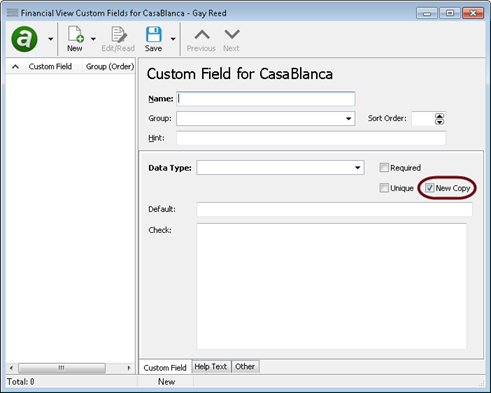The image size is (491, 393).
Task: Switch to the Help Text tab
Action: [211, 367]
